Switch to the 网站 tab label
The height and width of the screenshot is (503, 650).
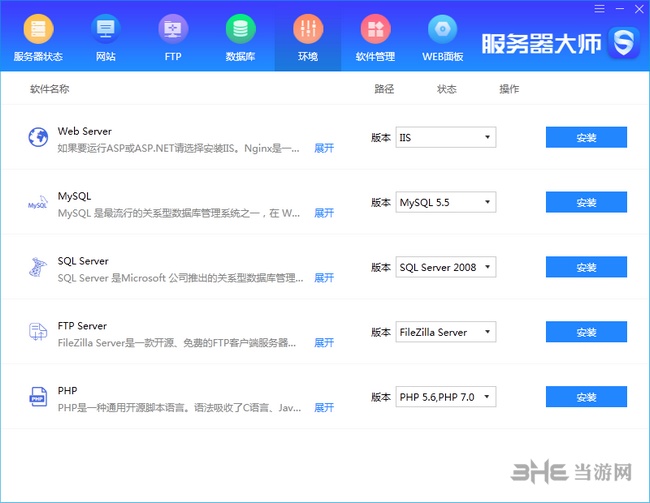[106, 56]
